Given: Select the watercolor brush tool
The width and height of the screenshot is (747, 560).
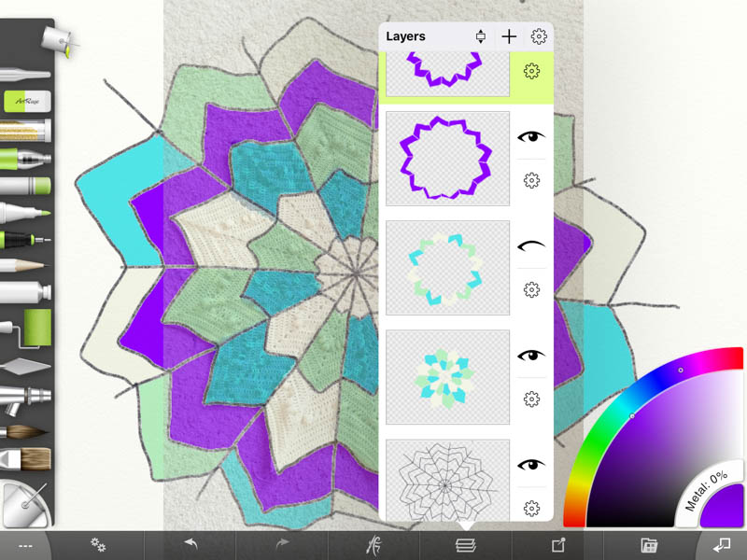Looking at the screenshot, I should (x=24, y=432).
